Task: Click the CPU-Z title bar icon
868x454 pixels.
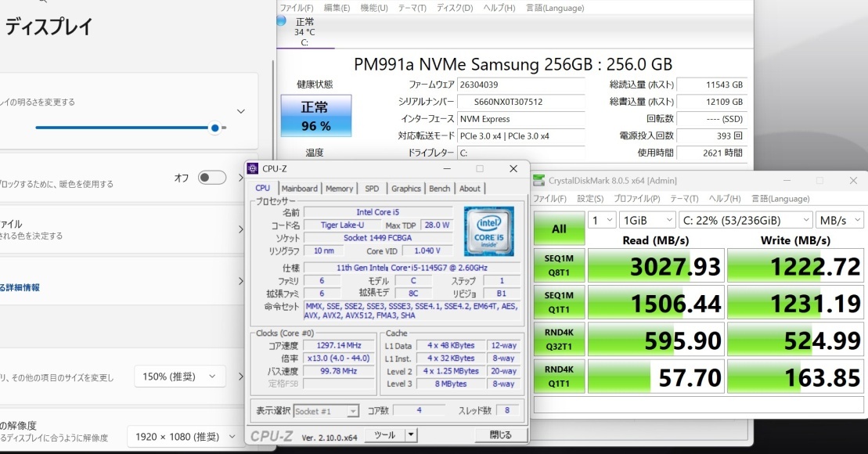Action: coord(253,168)
